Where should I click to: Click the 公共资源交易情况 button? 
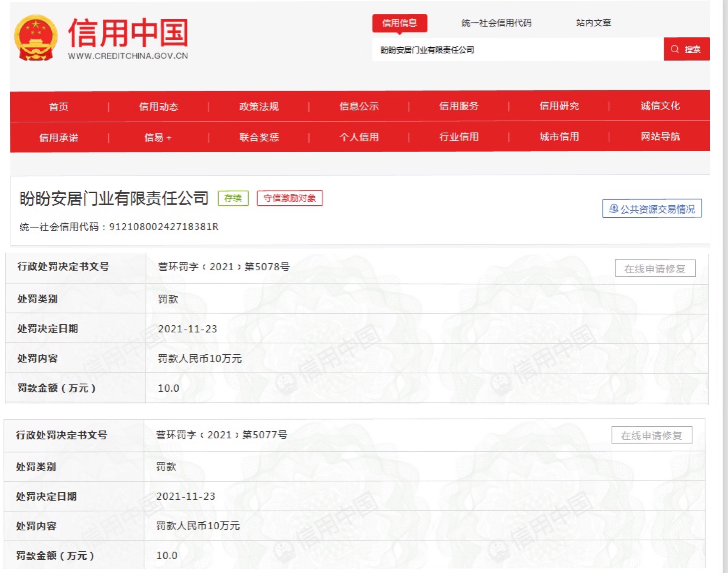[652, 209]
